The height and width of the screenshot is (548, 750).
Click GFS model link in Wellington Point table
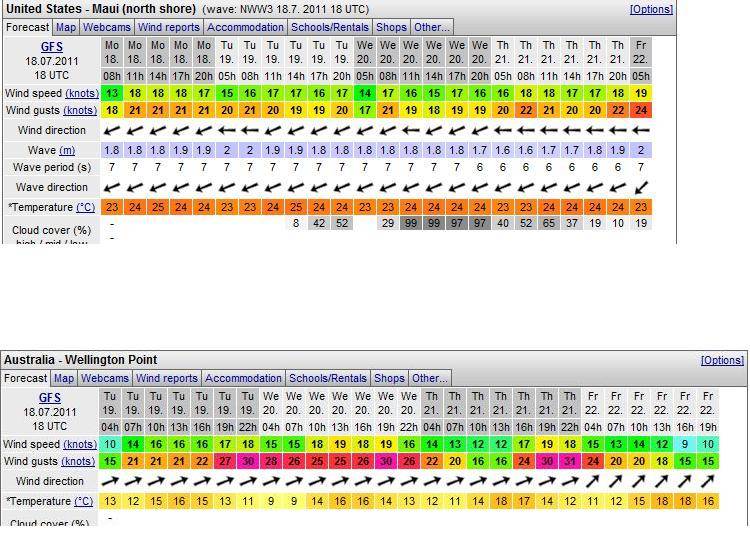point(50,398)
